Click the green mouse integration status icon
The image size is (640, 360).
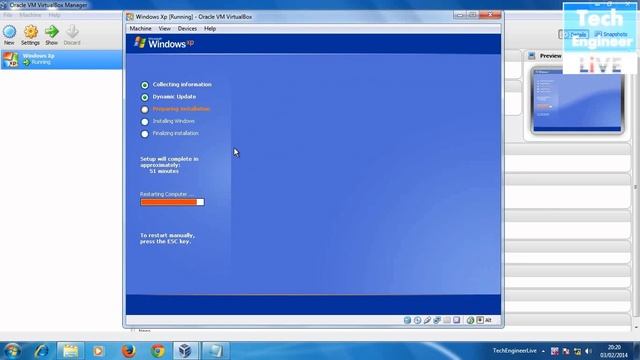pos(470,320)
